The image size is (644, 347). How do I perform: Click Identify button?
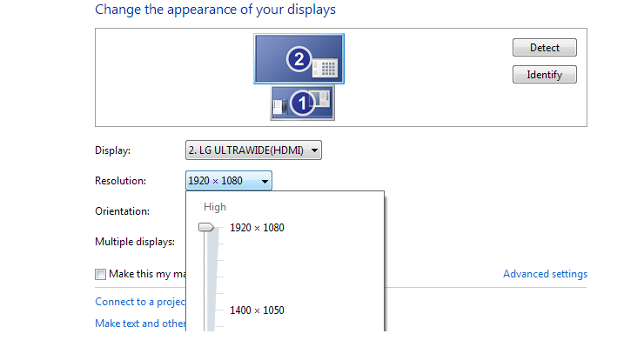pos(545,75)
